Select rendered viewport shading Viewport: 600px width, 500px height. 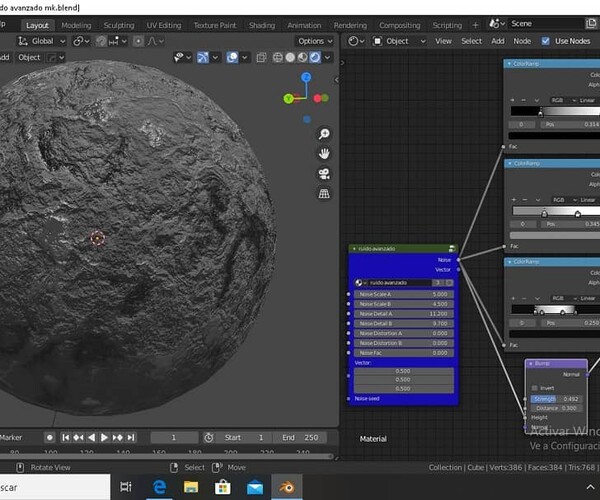click(315, 57)
